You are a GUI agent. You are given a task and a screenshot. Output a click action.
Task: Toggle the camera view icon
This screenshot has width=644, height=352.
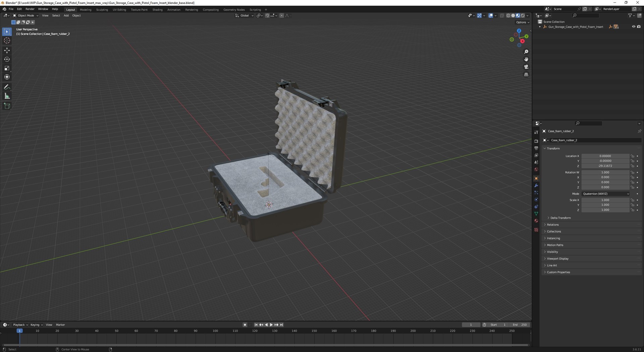(x=526, y=67)
